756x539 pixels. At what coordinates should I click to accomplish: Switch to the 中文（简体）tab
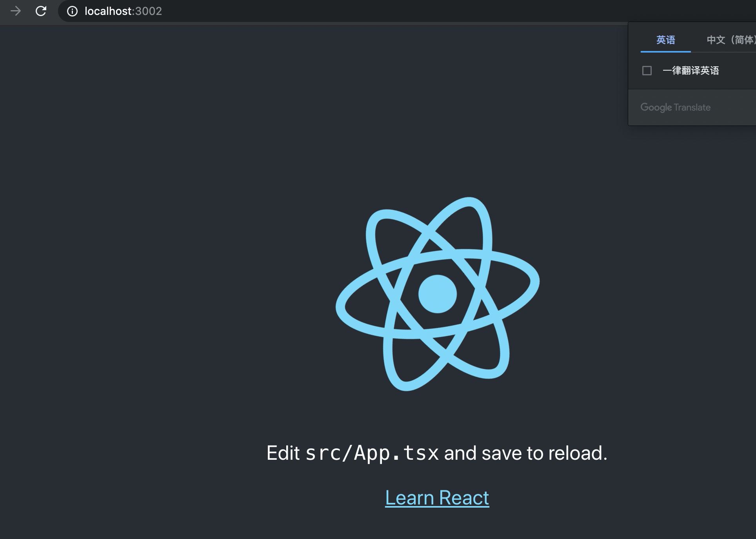pos(731,40)
